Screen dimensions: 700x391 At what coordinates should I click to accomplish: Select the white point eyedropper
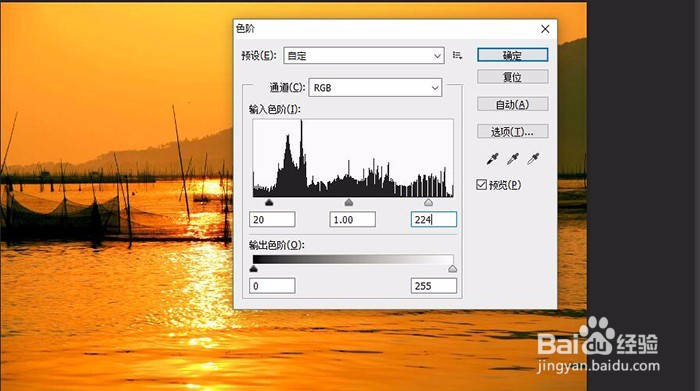533,158
